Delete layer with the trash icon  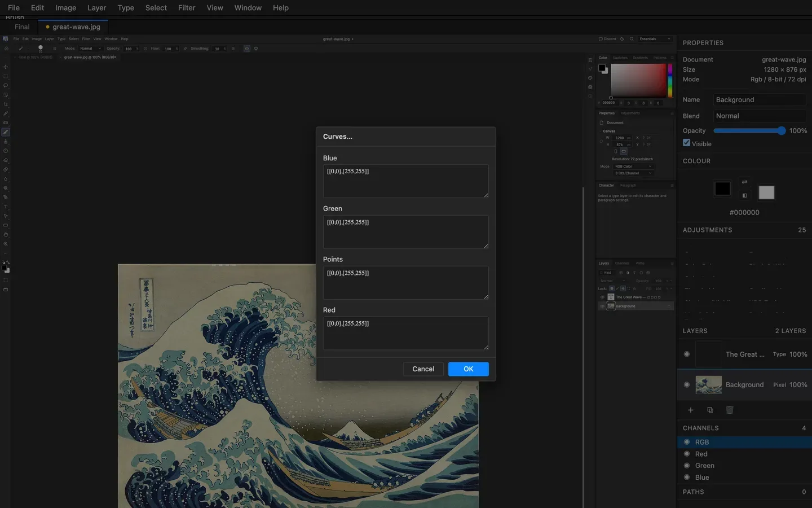tap(730, 410)
